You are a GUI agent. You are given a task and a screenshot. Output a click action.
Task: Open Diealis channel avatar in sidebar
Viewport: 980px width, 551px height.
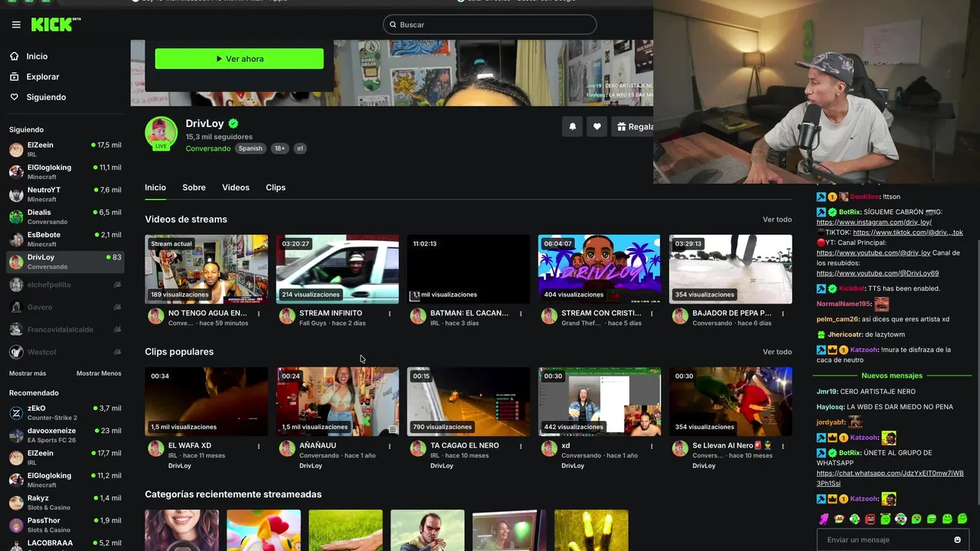click(x=16, y=217)
